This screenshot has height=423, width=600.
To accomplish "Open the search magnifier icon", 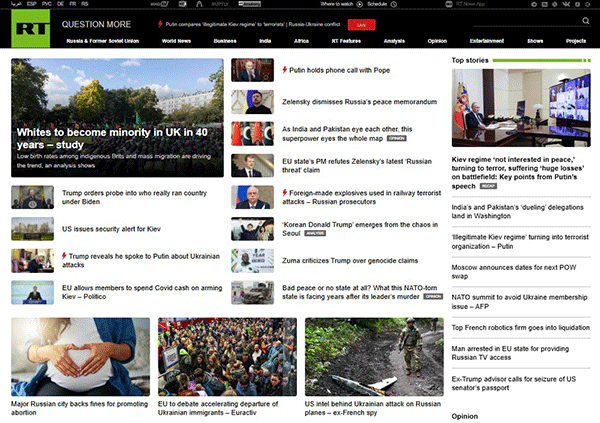I will coord(585,21).
